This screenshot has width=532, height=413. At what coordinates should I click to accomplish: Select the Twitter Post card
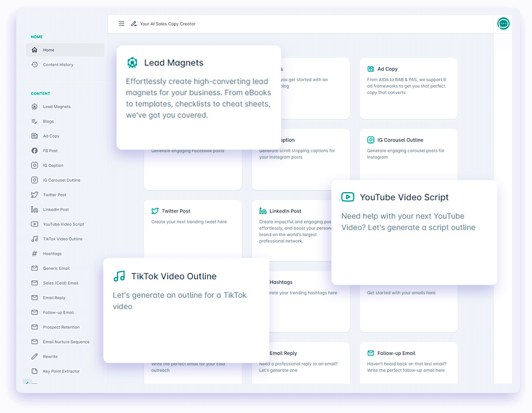point(192,227)
